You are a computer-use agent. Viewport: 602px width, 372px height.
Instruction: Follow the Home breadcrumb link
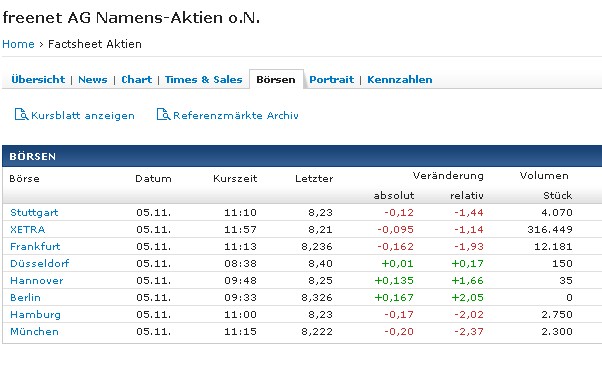tap(18, 44)
